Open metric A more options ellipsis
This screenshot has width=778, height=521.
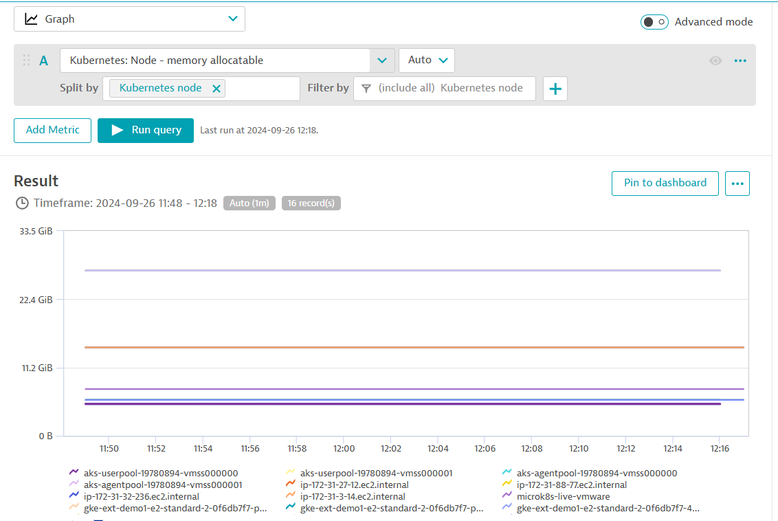coord(740,61)
